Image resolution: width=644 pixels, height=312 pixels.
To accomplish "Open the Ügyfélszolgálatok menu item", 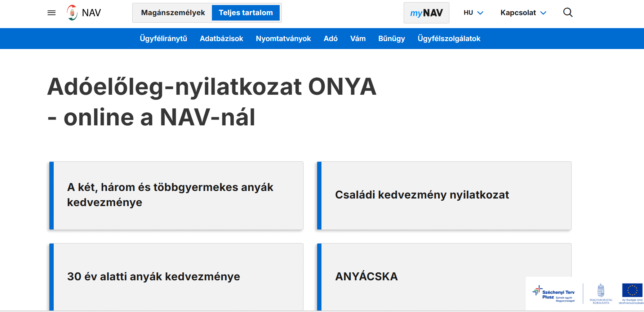I will (449, 39).
